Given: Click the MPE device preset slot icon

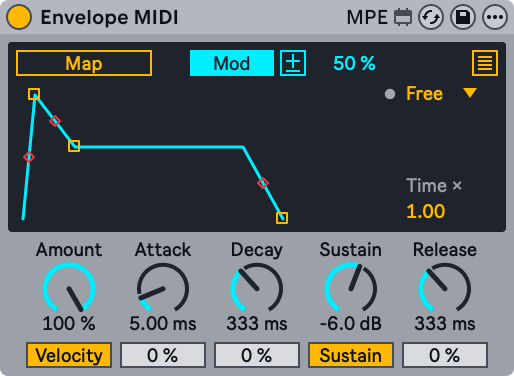Looking at the screenshot, I should pos(403,17).
